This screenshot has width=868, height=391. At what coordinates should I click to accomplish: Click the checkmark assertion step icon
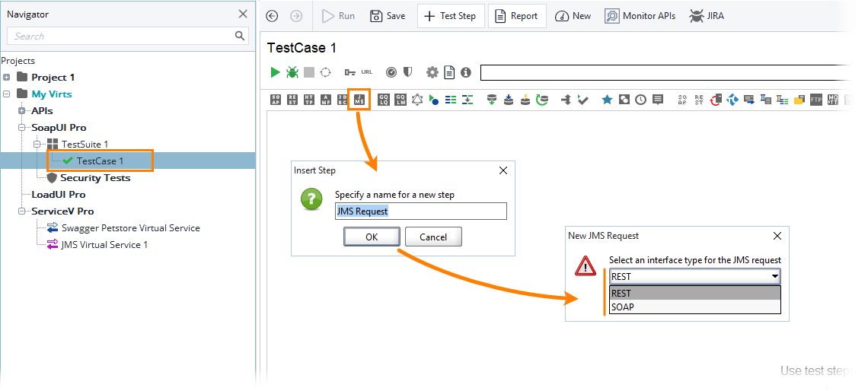click(582, 100)
